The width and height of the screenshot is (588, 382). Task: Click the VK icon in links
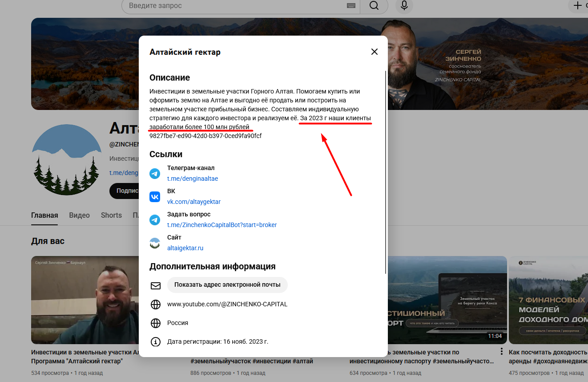click(x=155, y=197)
